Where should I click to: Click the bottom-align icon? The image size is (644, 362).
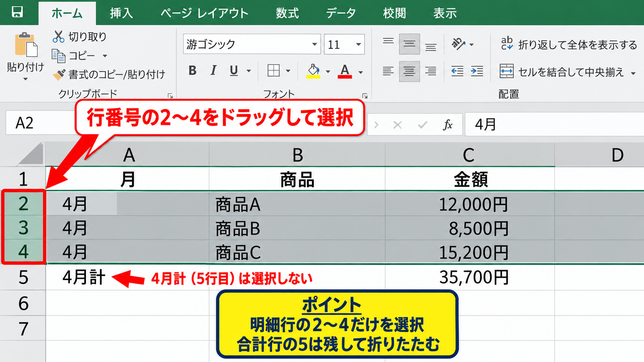click(x=431, y=47)
